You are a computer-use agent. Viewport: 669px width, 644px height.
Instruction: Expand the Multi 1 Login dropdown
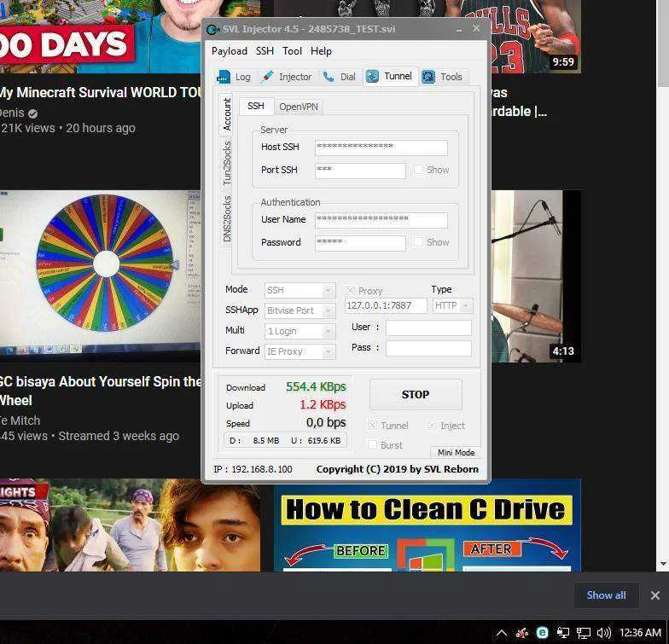(x=300, y=331)
